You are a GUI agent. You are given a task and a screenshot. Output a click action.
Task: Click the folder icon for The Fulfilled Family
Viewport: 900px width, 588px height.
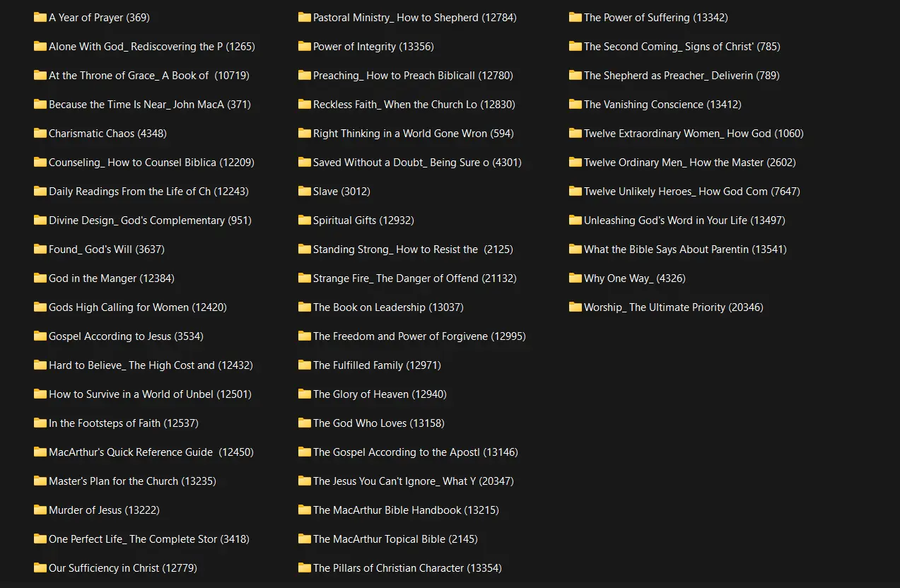pyautogui.click(x=305, y=365)
